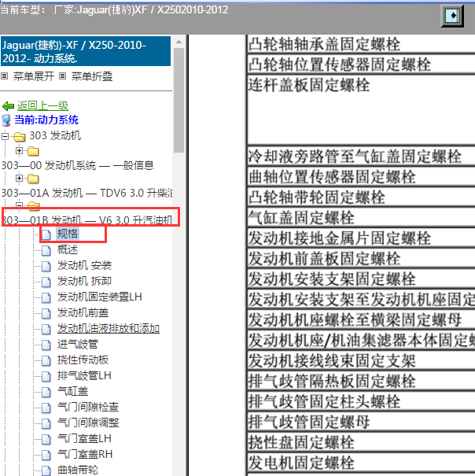Click the page icon beside 概述
Image resolution: width=475 pixels, height=476 pixels.
tap(46, 250)
